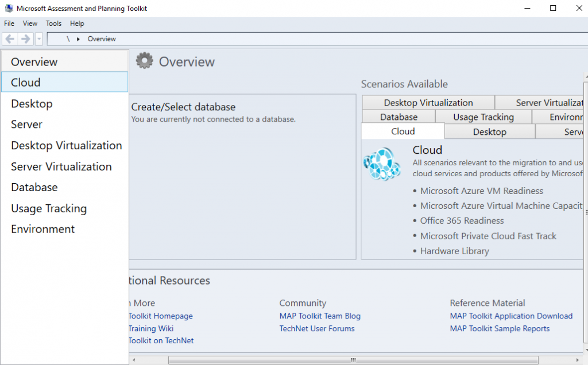Switch to the Server Virtualization scenario tab
The image size is (588, 365).
pyautogui.click(x=539, y=103)
